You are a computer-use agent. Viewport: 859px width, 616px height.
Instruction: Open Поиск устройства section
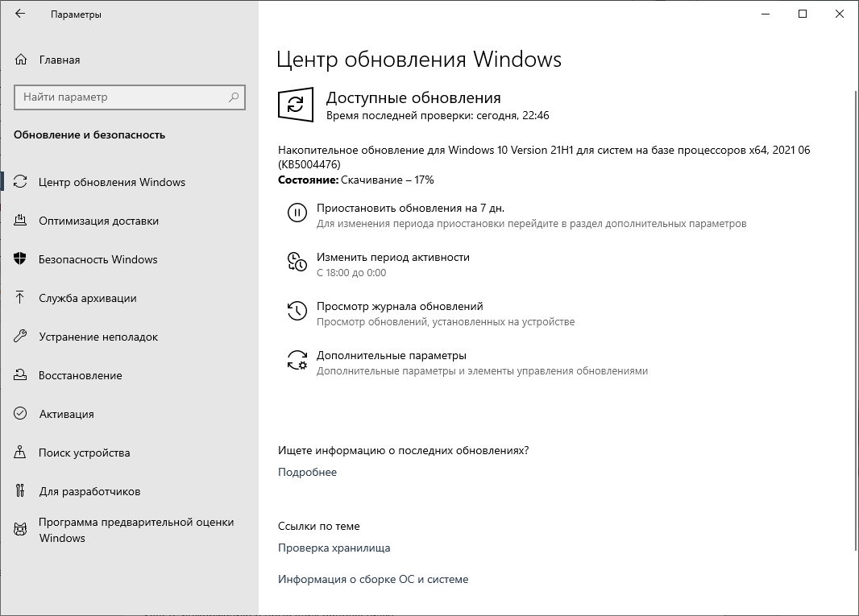pos(85,453)
